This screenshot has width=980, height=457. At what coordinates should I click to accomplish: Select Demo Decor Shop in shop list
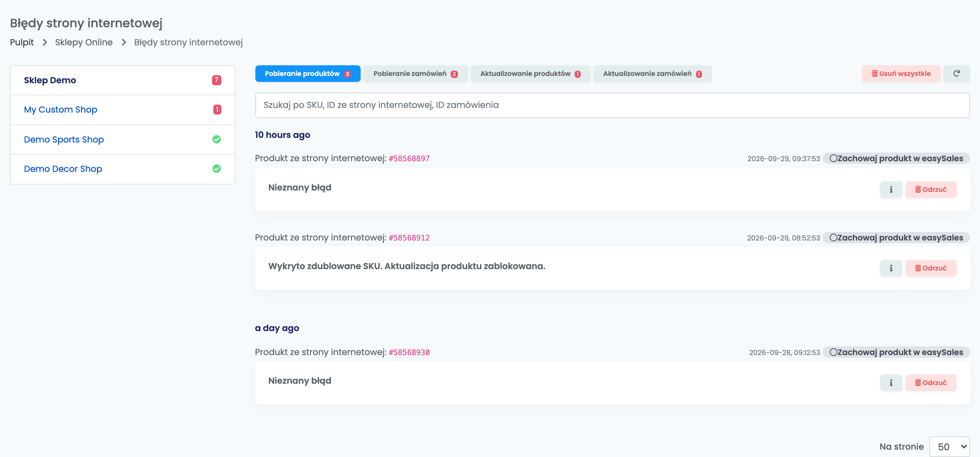123,169
